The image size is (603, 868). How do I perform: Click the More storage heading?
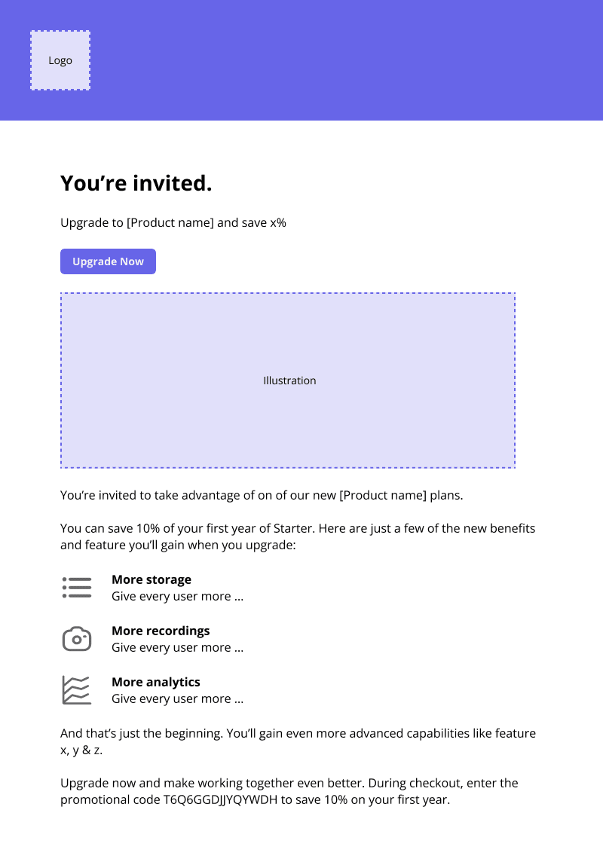[152, 579]
